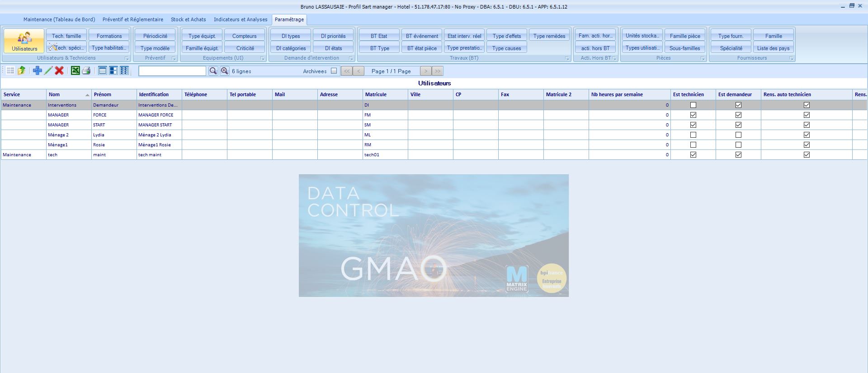The image size is (868, 373).
Task: Delete selected row with the red X
Action: point(59,70)
